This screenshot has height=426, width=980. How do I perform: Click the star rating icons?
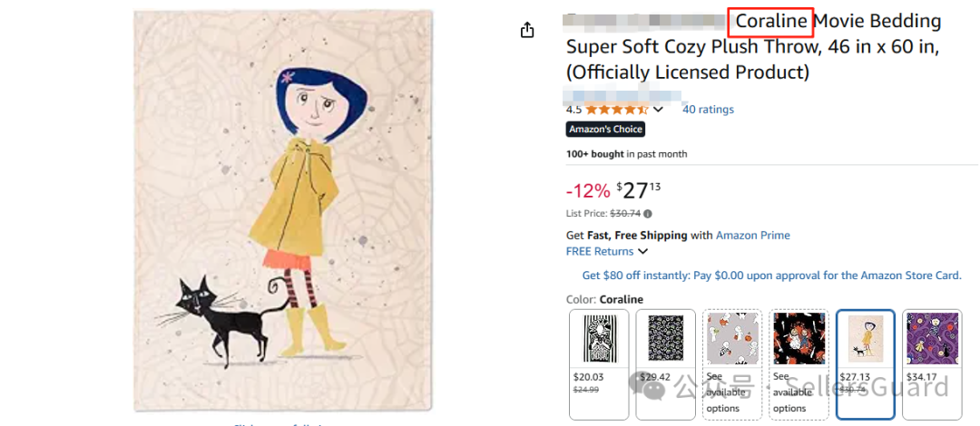(x=617, y=110)
